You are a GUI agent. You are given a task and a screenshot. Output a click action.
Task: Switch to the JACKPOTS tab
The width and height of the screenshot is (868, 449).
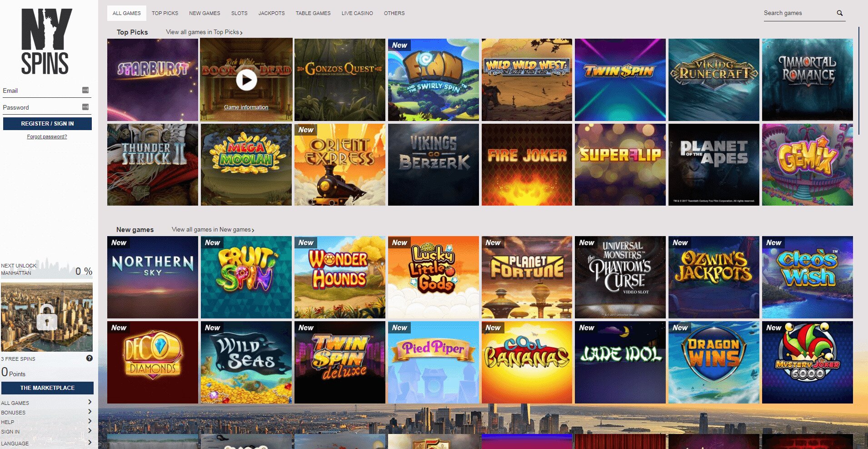point(271,13)
